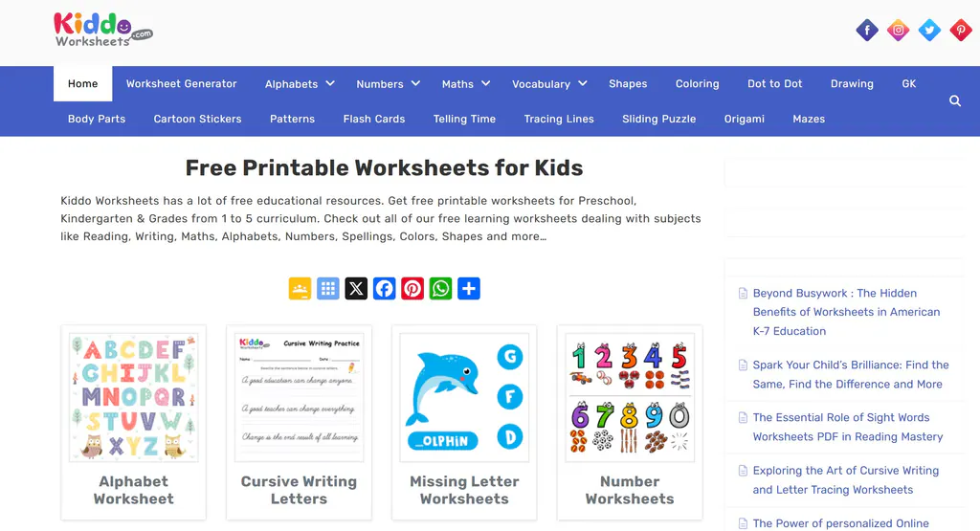This screenshot has width=980, height=531.
Task: Open the Mazes menu item
Action: 809,119
